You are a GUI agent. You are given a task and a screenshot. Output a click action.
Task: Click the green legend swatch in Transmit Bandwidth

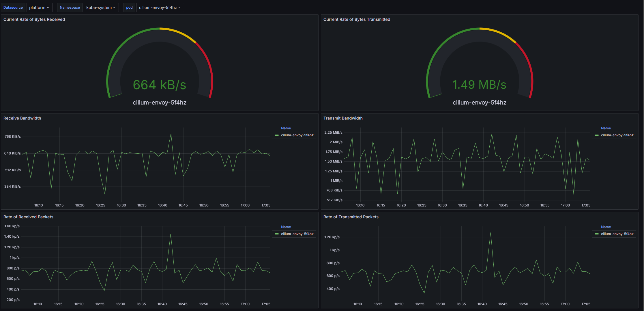coord(597,135)
